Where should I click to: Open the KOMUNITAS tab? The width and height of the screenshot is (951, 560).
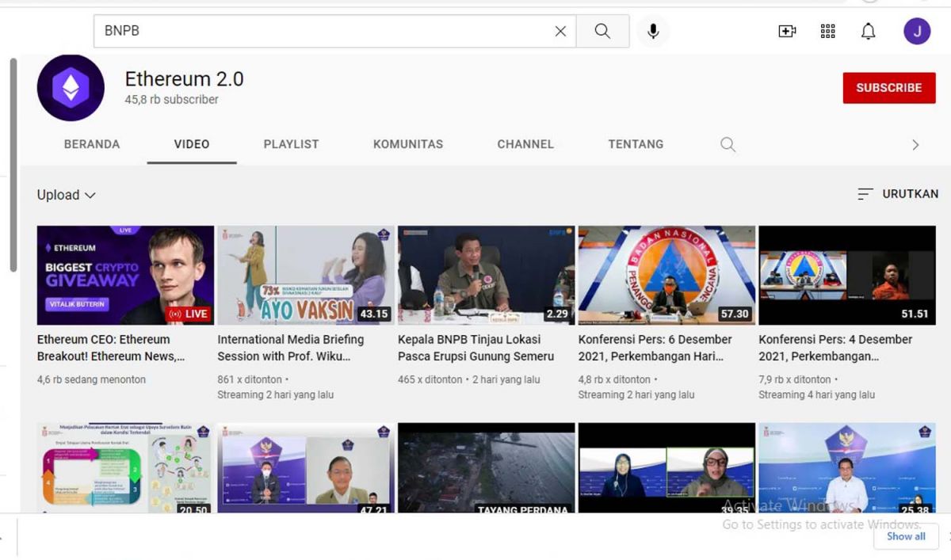pyautogui.click(x=407, y=144)
